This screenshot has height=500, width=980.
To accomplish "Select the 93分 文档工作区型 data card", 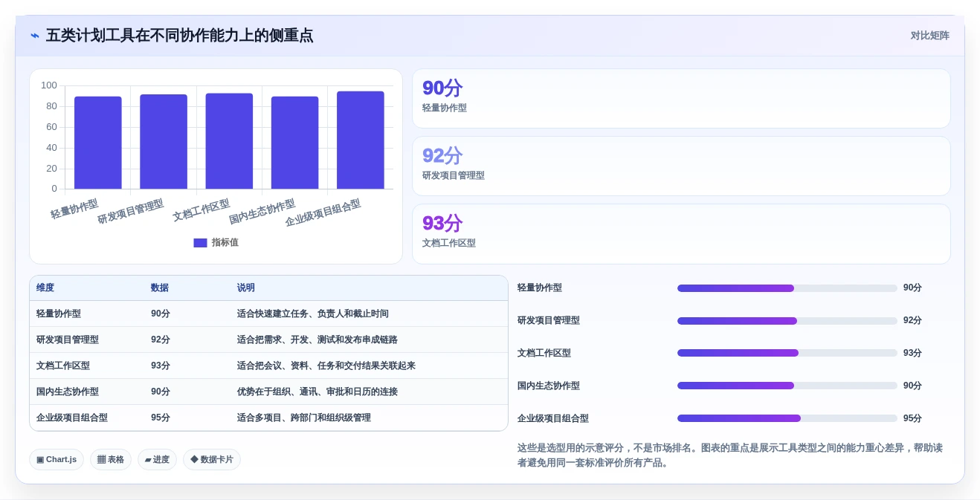I will pos(681,233).
